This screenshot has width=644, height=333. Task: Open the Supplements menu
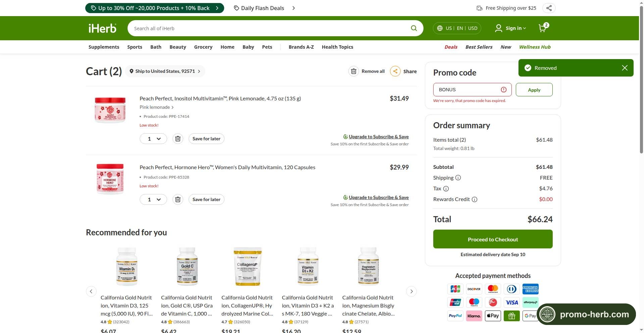coord(104,47)
